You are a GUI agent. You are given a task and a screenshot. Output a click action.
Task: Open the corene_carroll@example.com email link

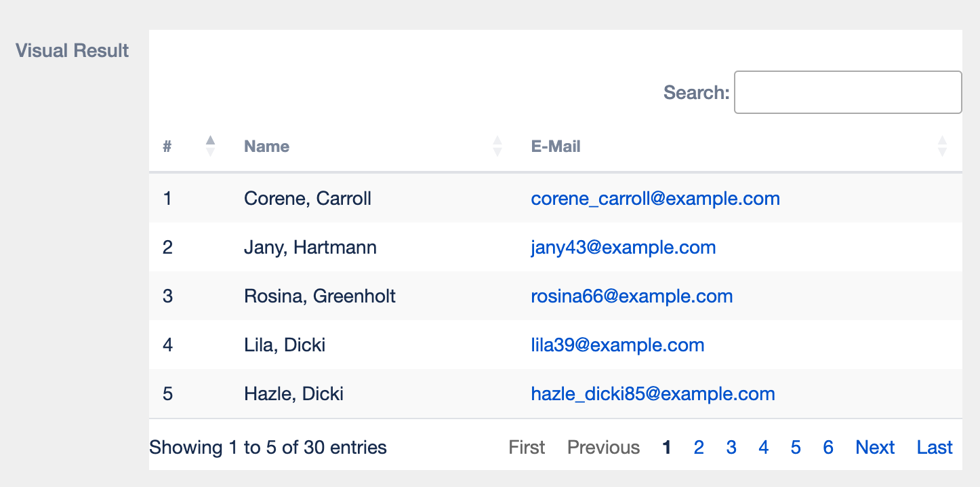click(x=655, y=199)
